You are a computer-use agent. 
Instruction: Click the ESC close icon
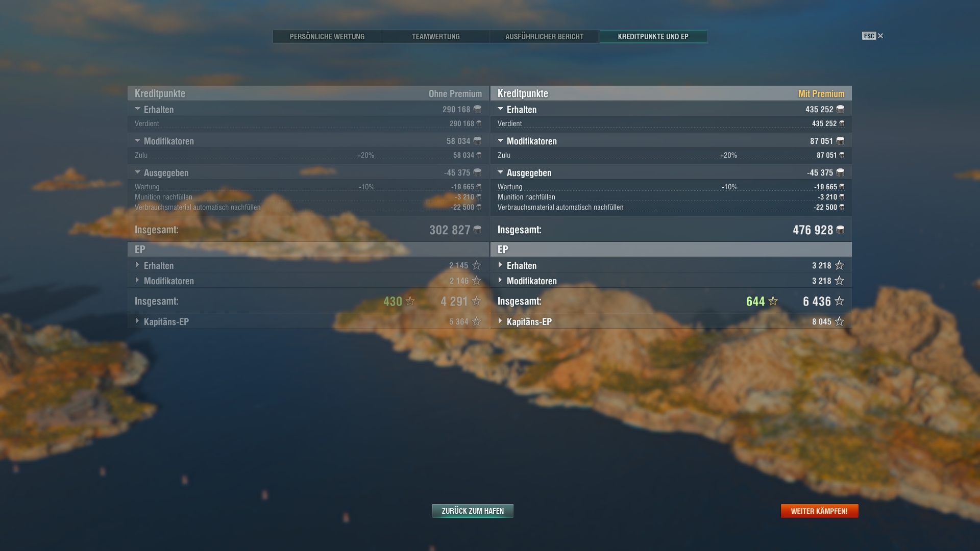[x=880, y=36]
